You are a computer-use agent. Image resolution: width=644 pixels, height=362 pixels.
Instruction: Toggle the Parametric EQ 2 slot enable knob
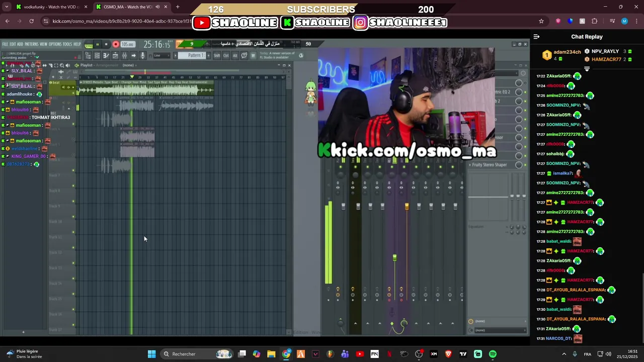pos(519,92)
